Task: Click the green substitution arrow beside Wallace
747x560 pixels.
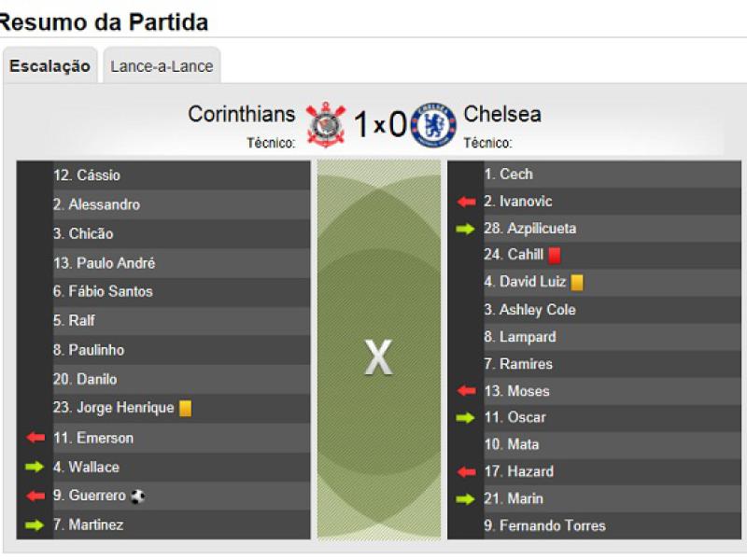Action: [x=35, y=467]
